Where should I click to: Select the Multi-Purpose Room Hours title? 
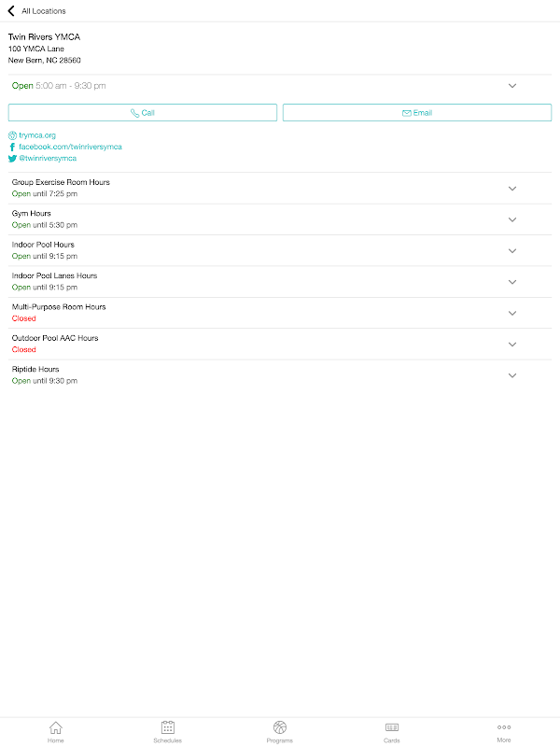click(59, 307)
